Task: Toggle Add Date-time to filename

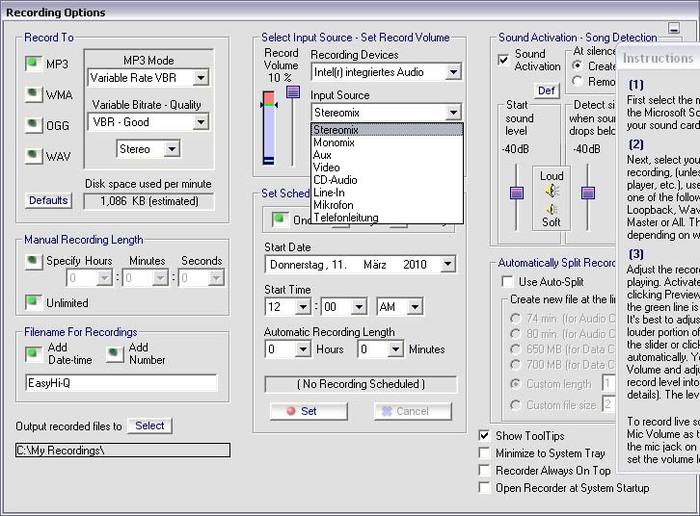Action: (x=33, y=354)
